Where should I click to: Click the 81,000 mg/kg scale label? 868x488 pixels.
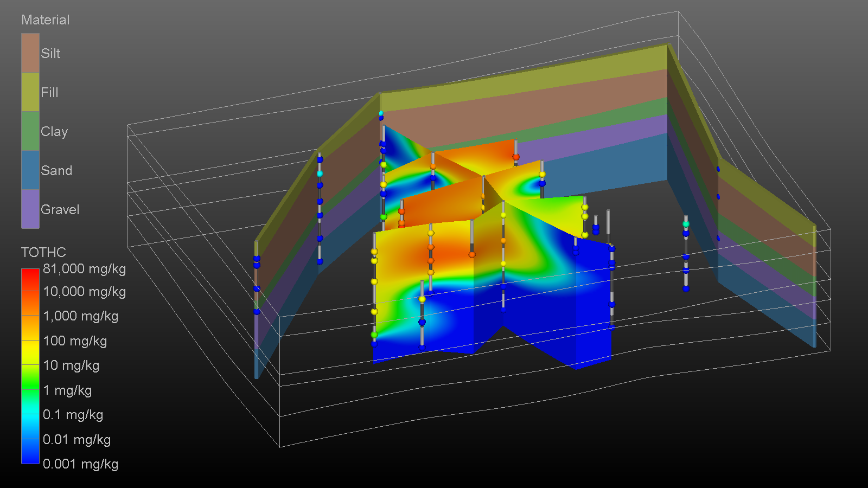click(84, 269)
